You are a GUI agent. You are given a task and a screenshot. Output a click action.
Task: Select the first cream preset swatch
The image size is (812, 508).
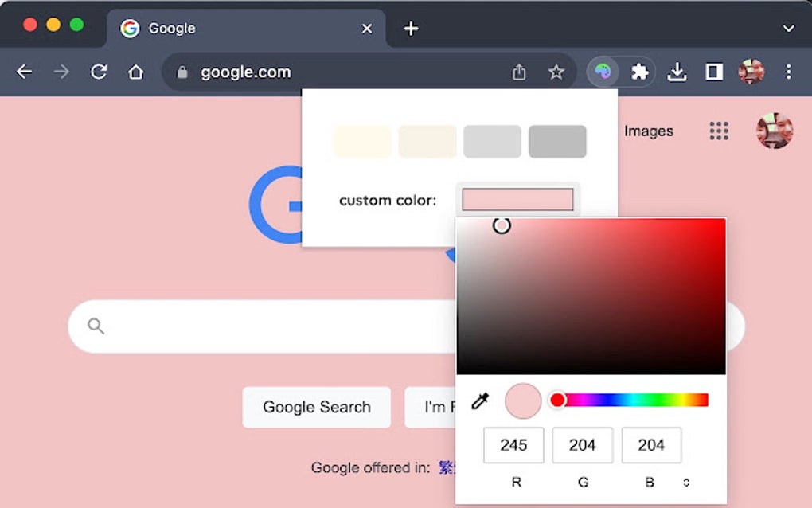click(362, 141)
